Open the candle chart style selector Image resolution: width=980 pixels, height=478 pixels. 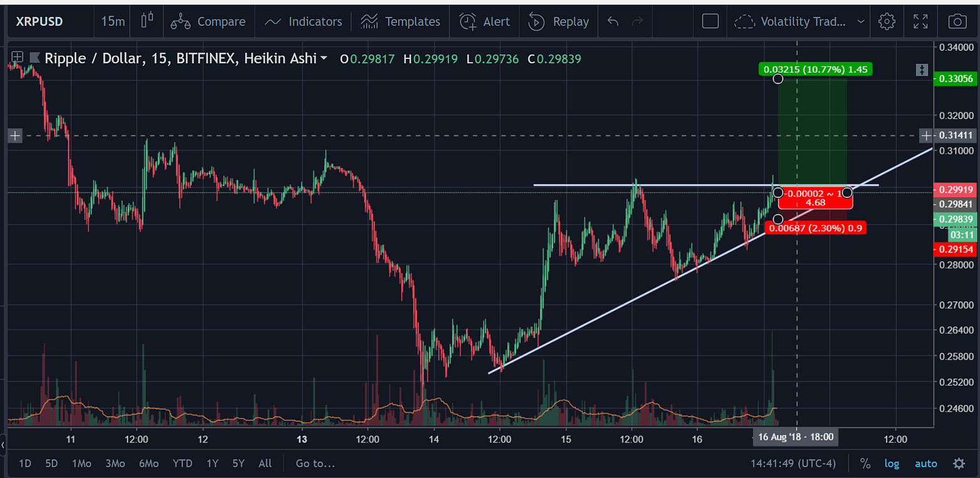147,21
